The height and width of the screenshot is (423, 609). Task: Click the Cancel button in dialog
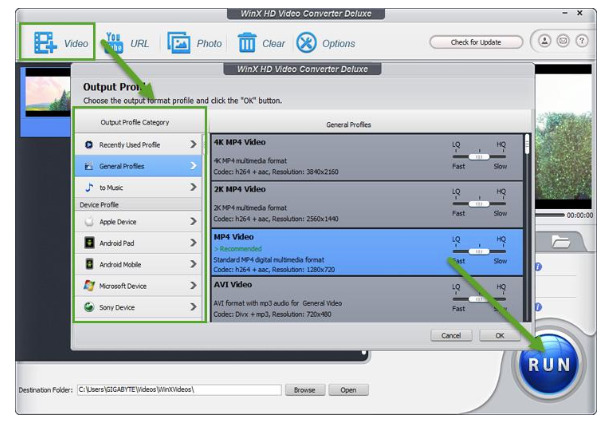point(451,335)
